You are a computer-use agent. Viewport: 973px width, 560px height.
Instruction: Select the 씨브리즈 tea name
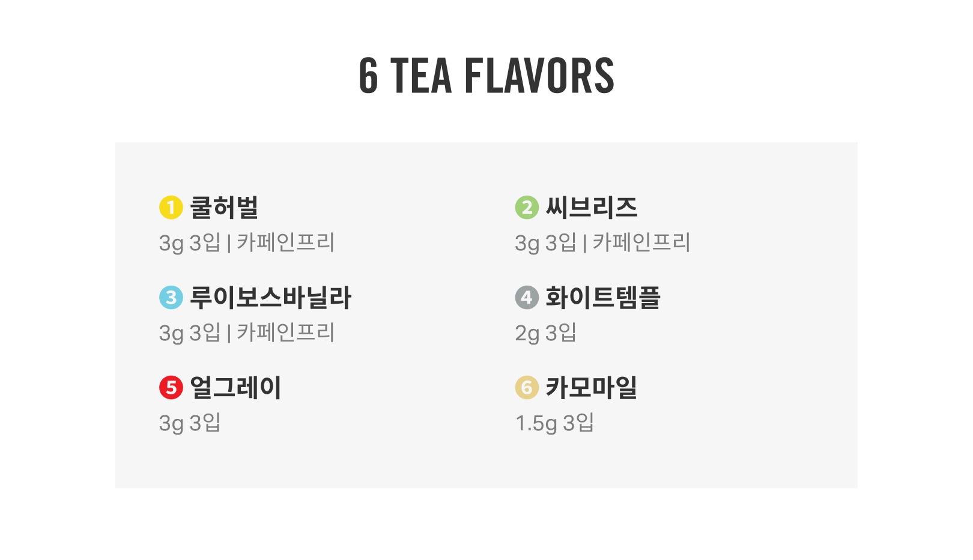pyautogui.click(x=592, y=208)
